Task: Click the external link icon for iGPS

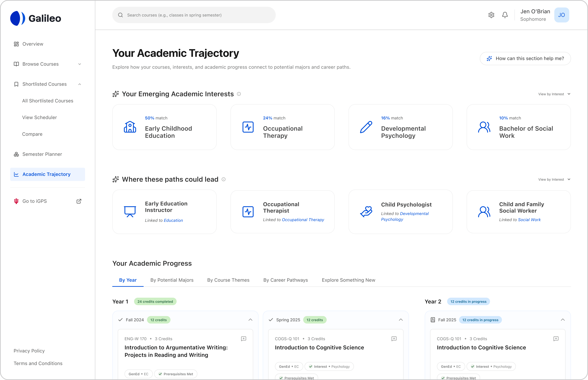Action: pos(79,201)
